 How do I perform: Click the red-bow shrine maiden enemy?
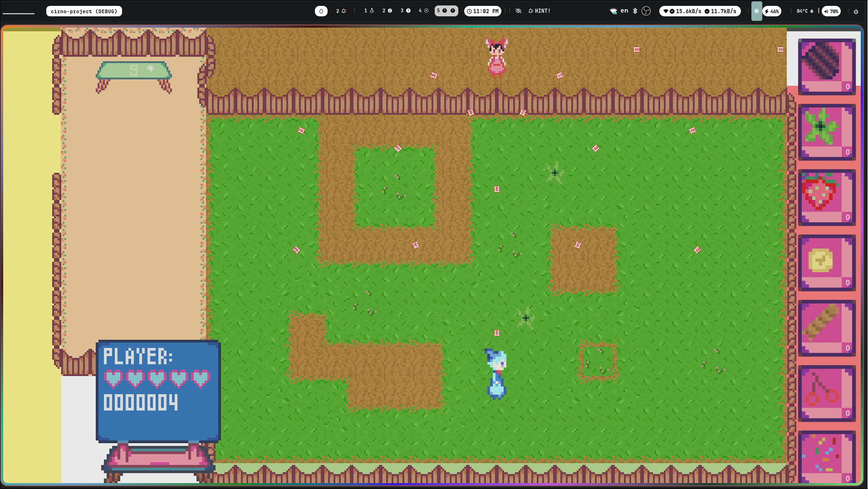pos(496,58)
